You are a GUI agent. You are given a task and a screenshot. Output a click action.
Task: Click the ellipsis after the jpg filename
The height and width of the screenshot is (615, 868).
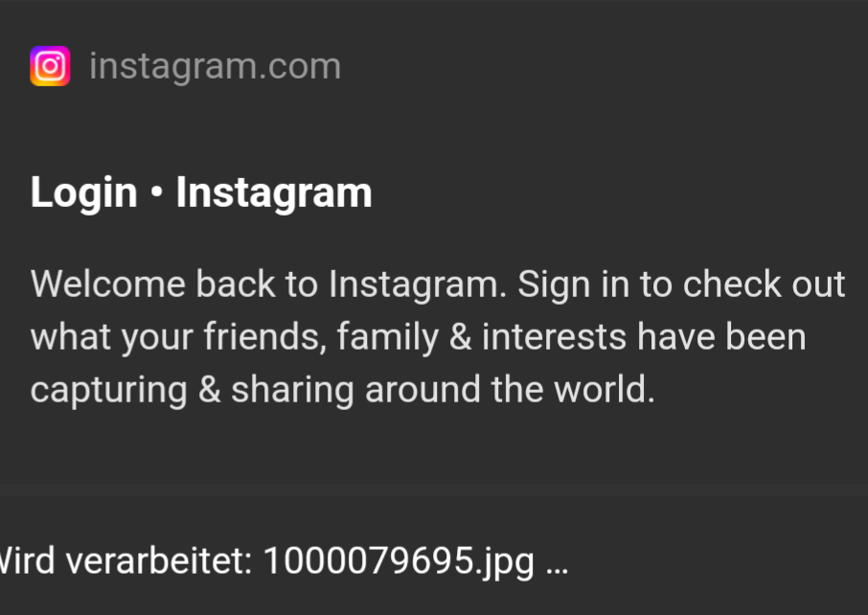(557, 562)
